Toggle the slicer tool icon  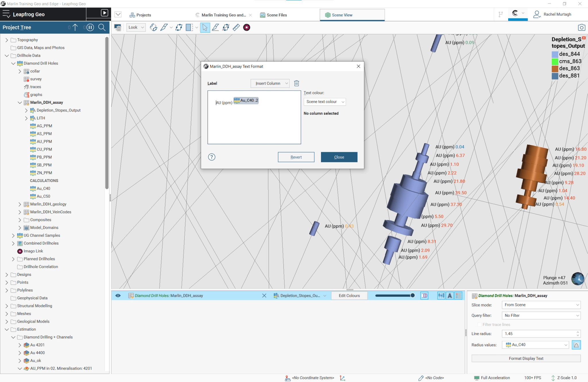tap(189, 28)
